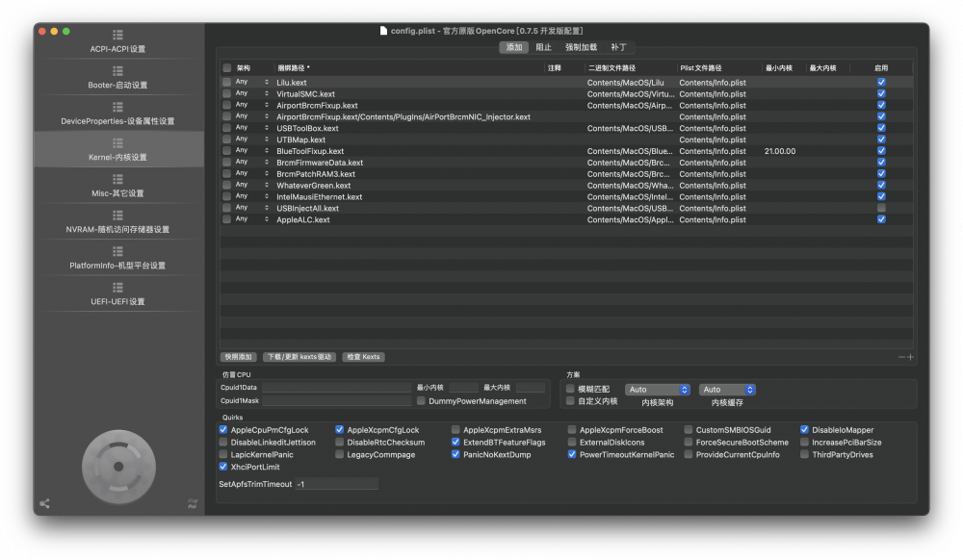Viewport: 963px width, 560px height.
Task: Select the Kernel settings section icon
Action: point(117,143)
